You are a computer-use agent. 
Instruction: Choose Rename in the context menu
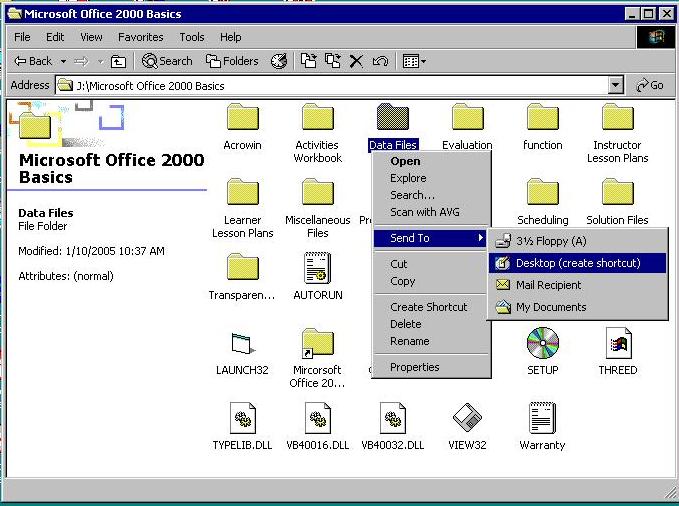(431, 341)
